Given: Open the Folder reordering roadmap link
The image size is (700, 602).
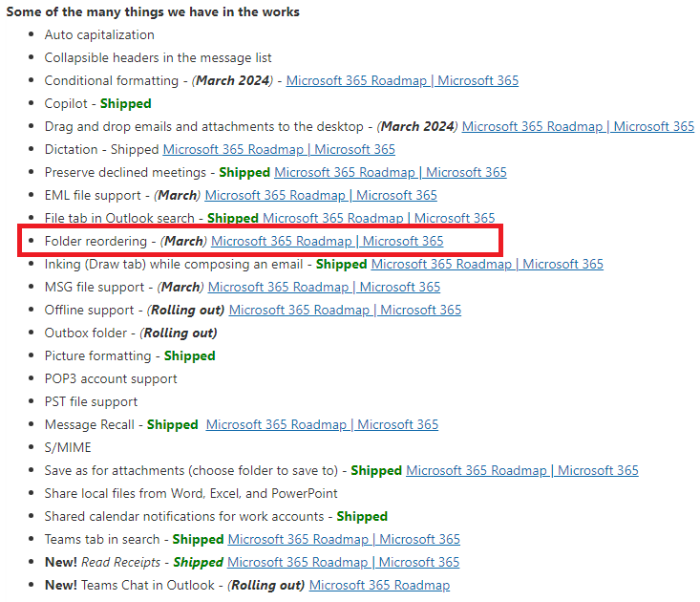Looking at the screenshot, I should pos(328,241).
